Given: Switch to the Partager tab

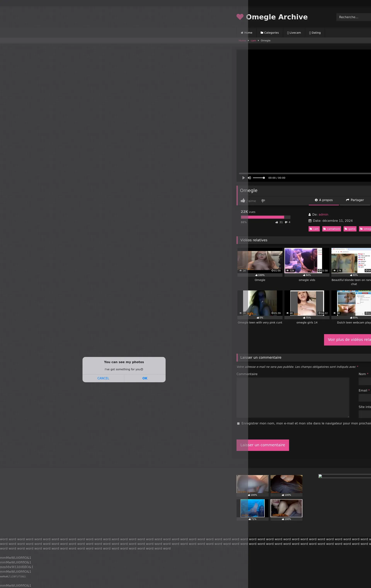Looking at the screenshot, I should point(355,200).
